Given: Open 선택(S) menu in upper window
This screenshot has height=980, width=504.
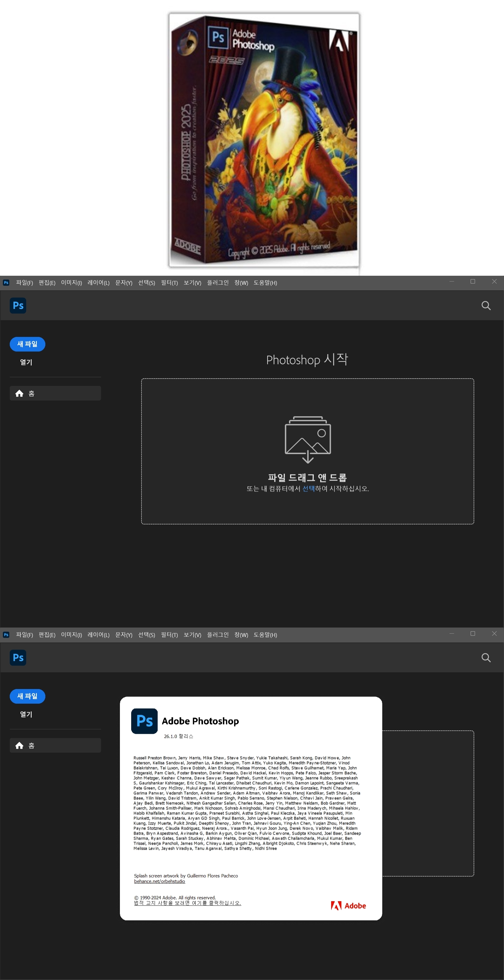Looking at the screenshot, I should tap(146, 283).
